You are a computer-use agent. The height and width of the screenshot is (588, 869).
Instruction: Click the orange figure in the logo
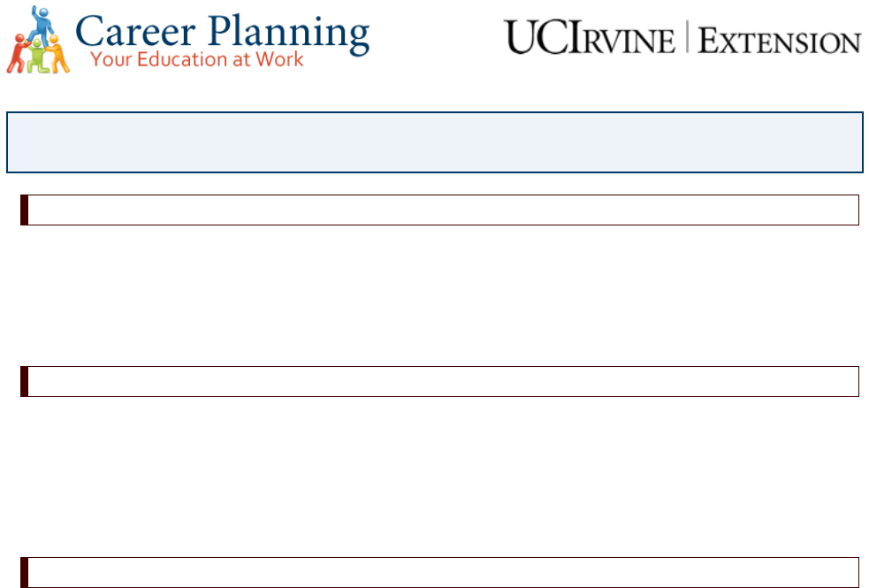57,54
